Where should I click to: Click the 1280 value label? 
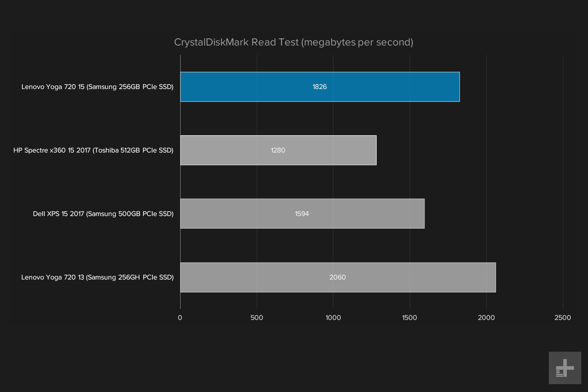(x=278, y=150)
